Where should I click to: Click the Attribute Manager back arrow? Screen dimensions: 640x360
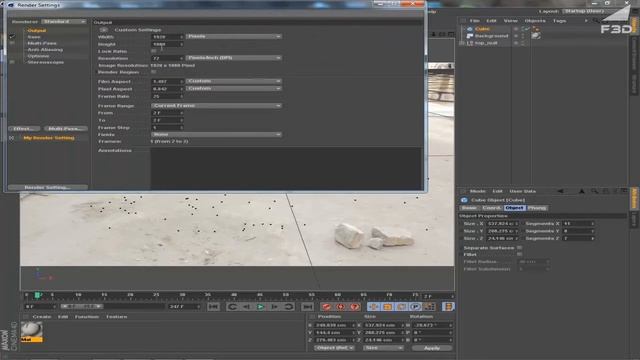[x=560, y=191]
